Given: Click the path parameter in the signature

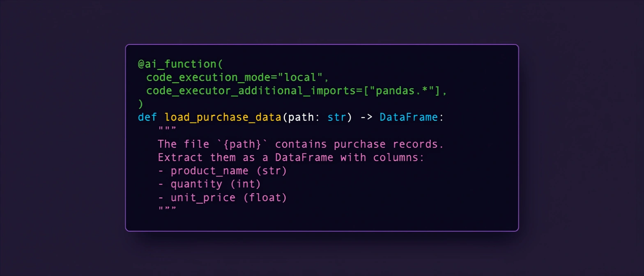Looking at the screenshot, I should (301, 117).
